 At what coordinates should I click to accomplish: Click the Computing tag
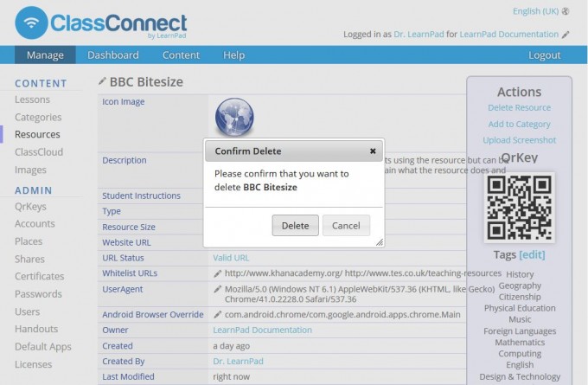tap(520, 354)
